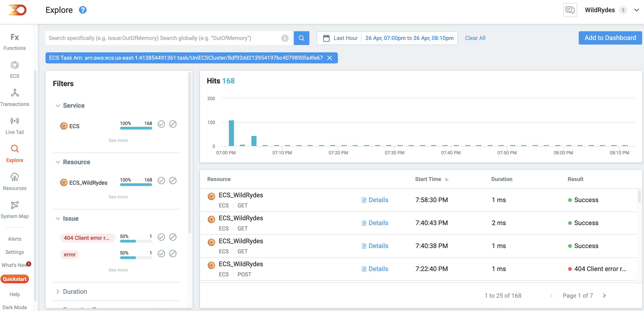644x311 pixels.
Task: Open Settings in the sidebar
Action: (x=14, y=252)
